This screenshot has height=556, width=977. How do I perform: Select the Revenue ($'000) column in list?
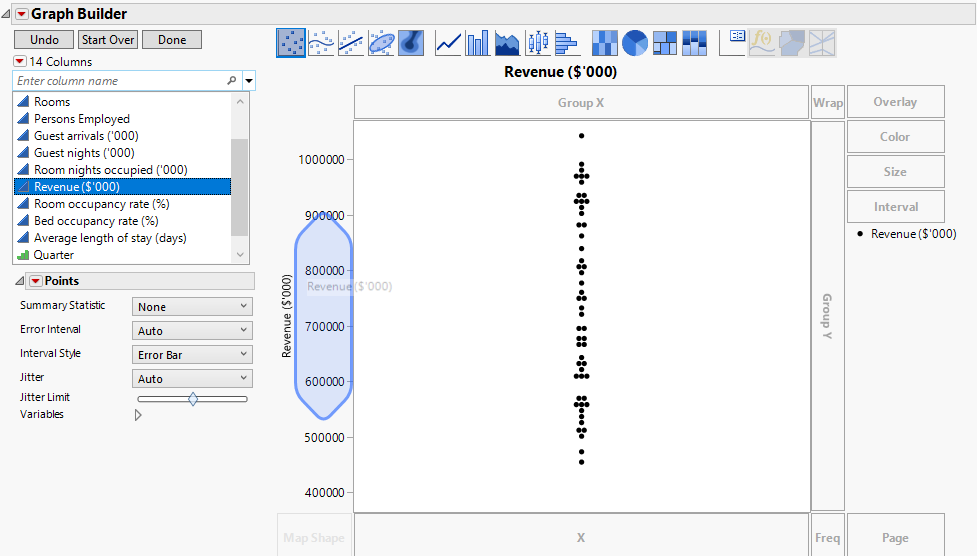pos(122,186)
